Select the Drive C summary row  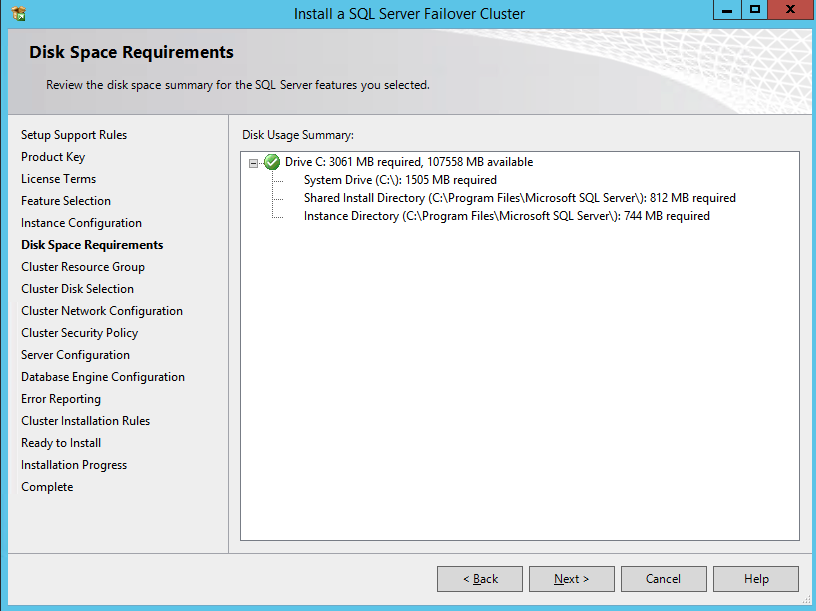[408, 162]
